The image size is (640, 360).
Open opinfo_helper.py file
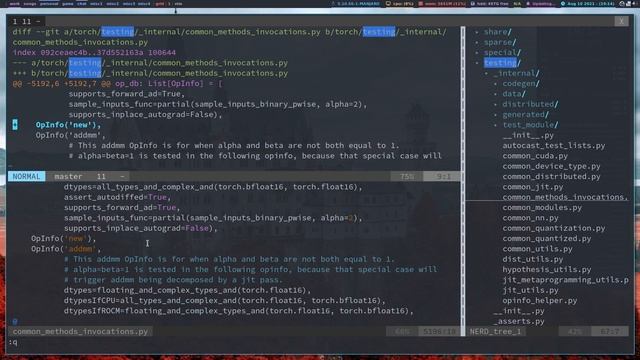[540, 300]
